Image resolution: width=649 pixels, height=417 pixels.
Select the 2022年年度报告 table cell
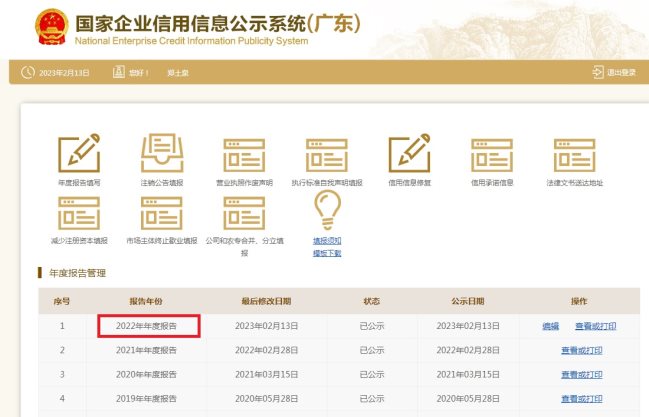click(150, 326)
